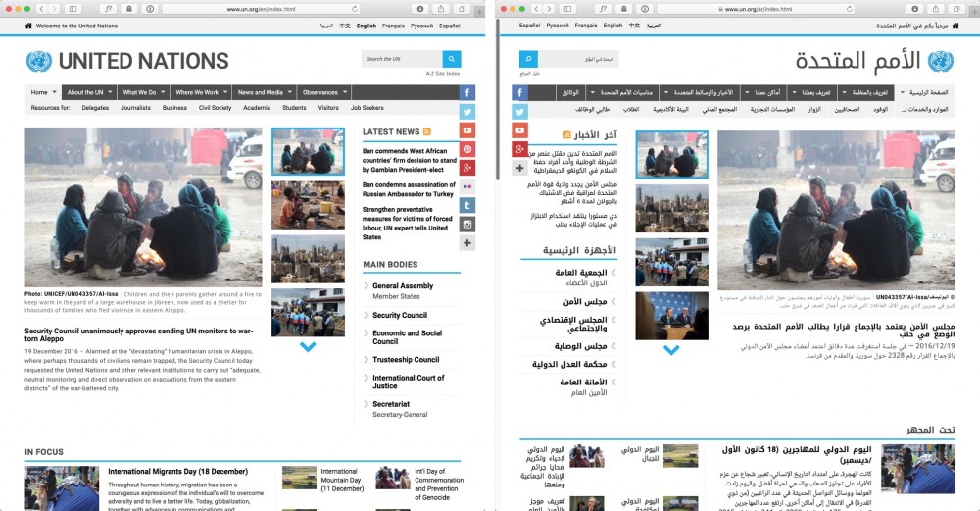Show the sidebar in the left Safari window
Image resolution: width=980 pixels, height=511 pixels.
coord(73,9)
